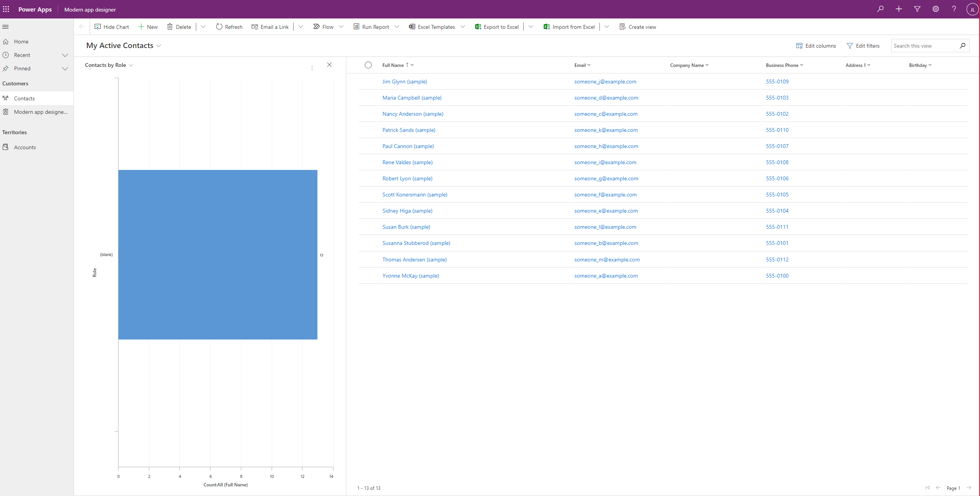Click Edit filters button
The height and width of the screenshot is (496, 980).
click(862, 45)
